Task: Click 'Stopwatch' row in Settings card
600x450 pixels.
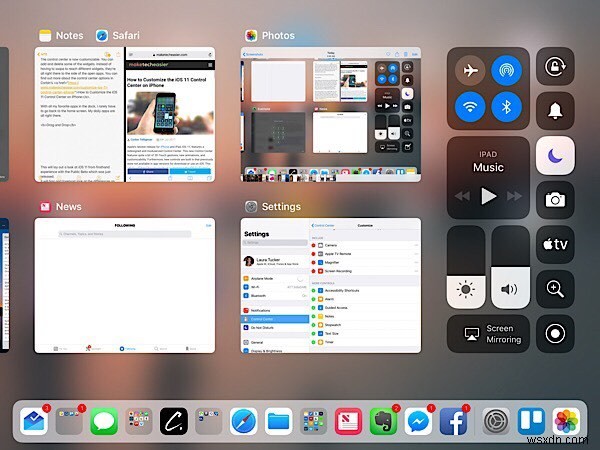Action: pos(365,325)
